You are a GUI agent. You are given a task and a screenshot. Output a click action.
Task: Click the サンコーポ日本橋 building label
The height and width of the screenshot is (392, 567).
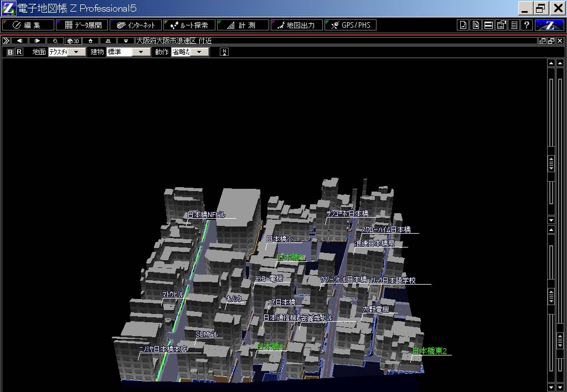348,213
